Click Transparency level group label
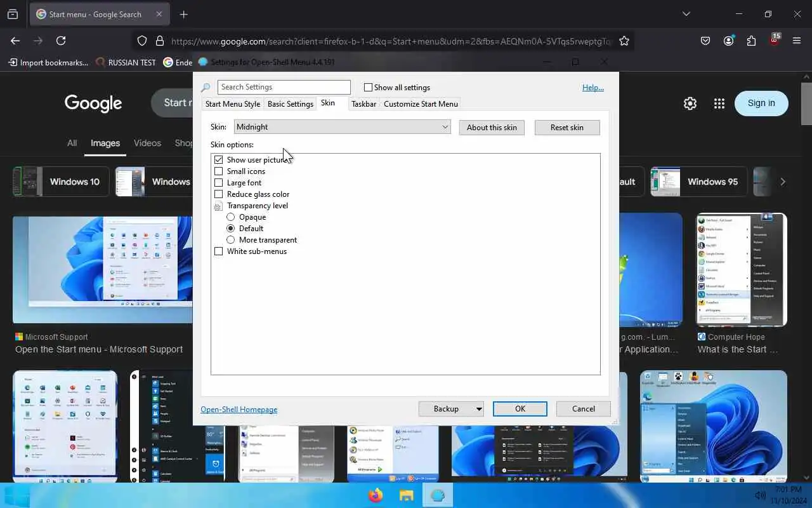The width and height of the screenshot is (812, 508). click(x=257, y=206)
